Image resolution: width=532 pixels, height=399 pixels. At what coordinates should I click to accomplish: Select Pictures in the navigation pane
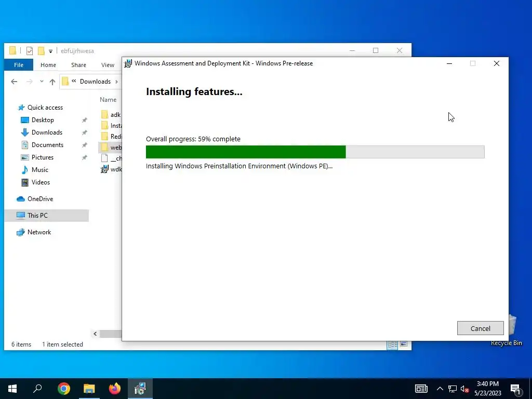click(42, 157)
